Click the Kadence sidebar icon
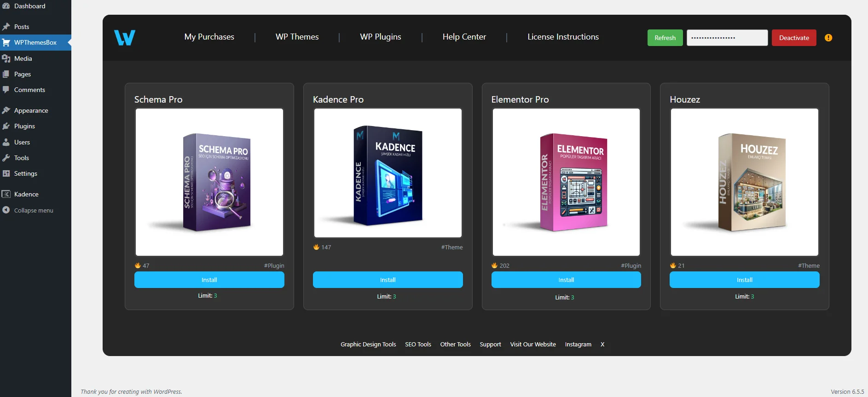 tap(6, 194)
